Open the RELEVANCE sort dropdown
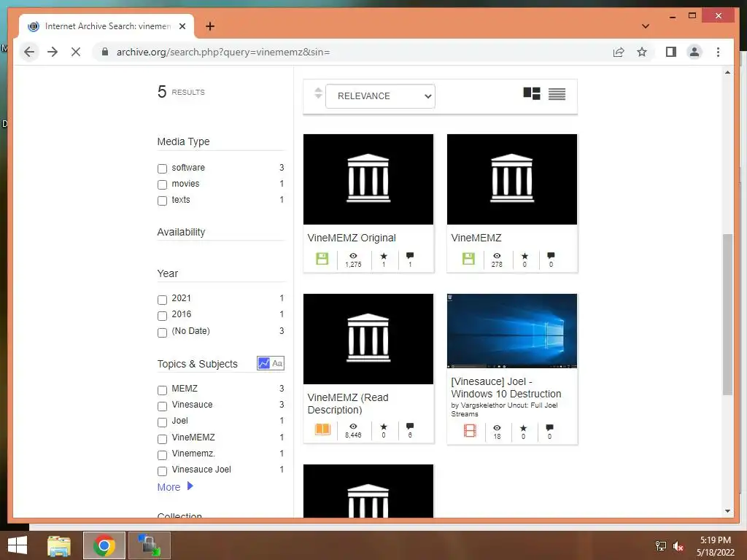 [x=380, y=96]
